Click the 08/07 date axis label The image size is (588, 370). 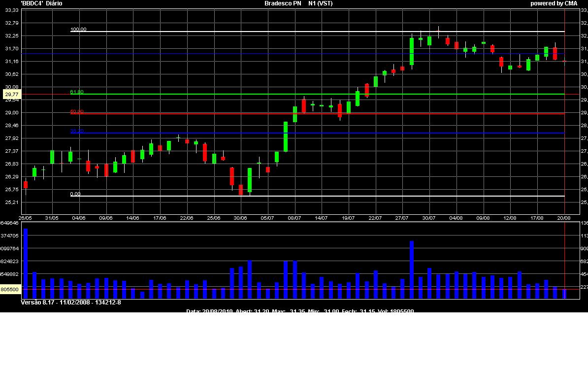point(294,218)
